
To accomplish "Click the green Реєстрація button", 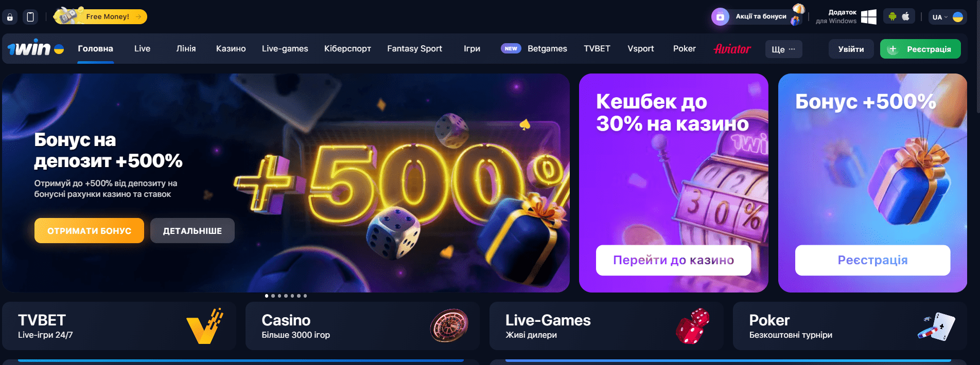I will [920, 49].
